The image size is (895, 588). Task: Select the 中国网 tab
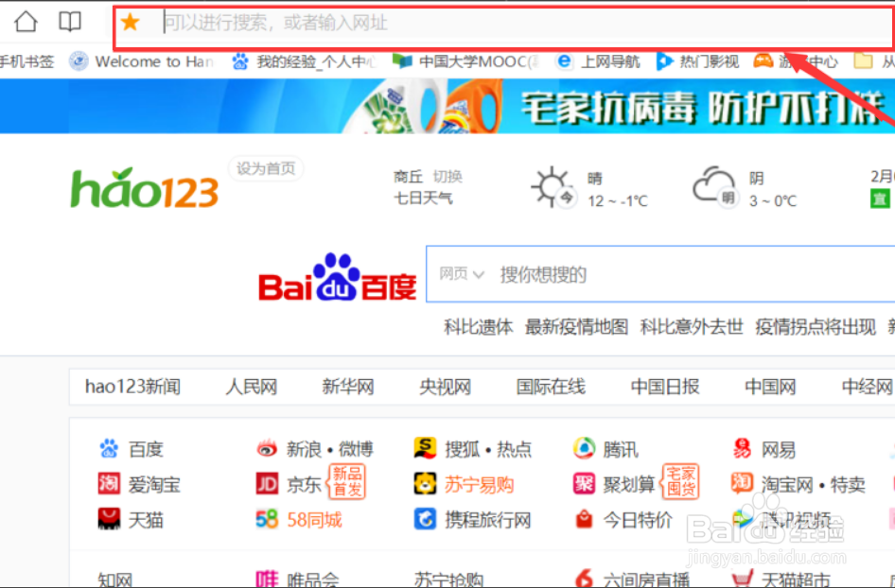click(x=770, y=387)
